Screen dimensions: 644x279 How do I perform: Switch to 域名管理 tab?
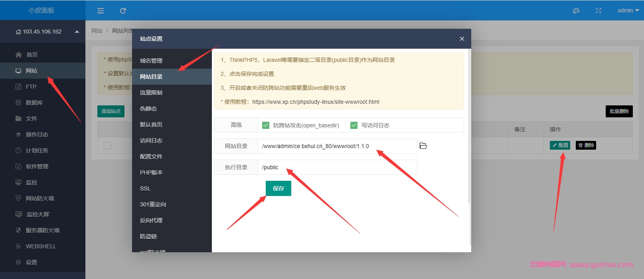pos(151,61)
